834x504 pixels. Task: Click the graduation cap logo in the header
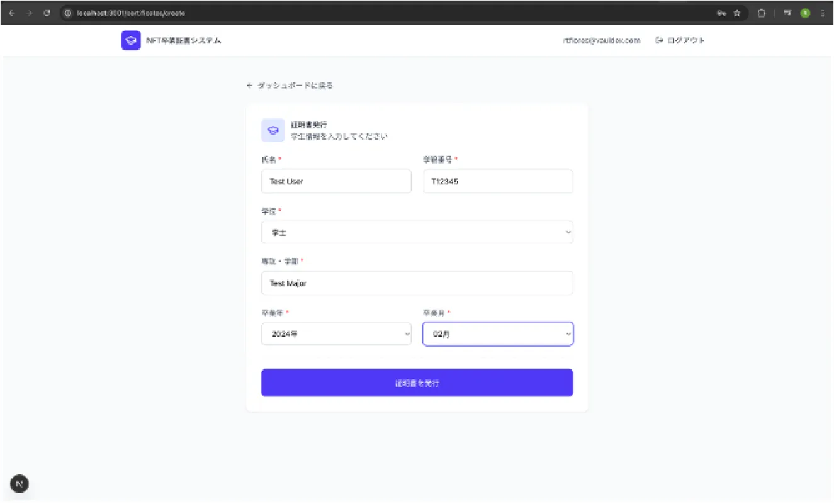pyautogui.click(x=130, y=40)
